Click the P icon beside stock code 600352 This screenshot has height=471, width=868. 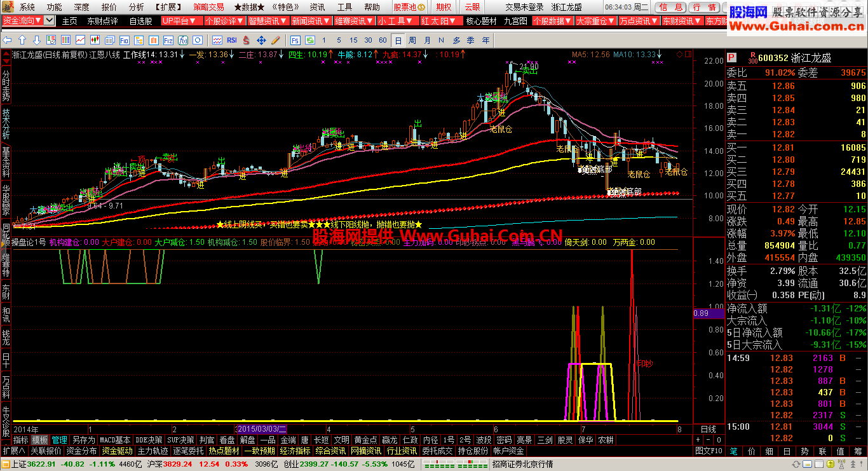pos(732,57)
